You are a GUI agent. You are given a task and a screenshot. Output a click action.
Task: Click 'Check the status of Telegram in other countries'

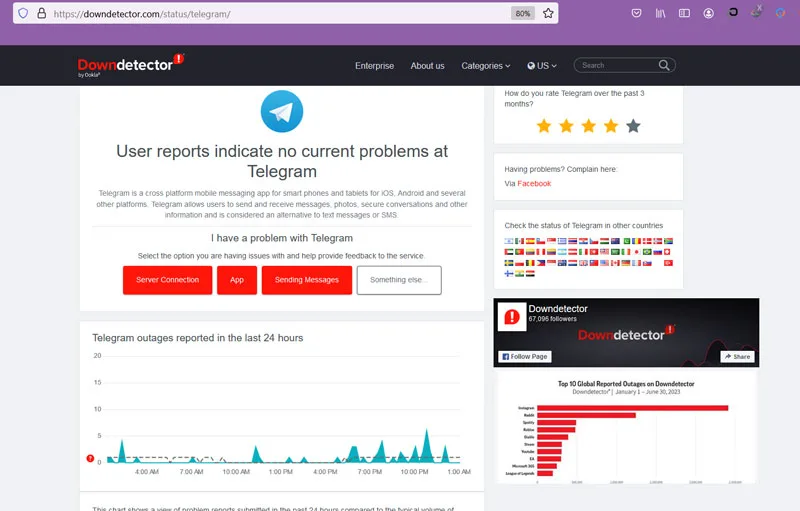(584, 225)
